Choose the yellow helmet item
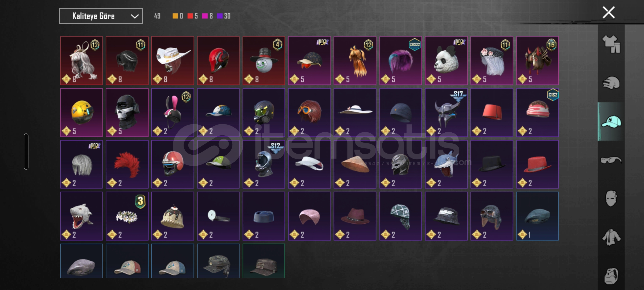Image resolution: width=644 pixels, height=290 pixels. [81, 113]
